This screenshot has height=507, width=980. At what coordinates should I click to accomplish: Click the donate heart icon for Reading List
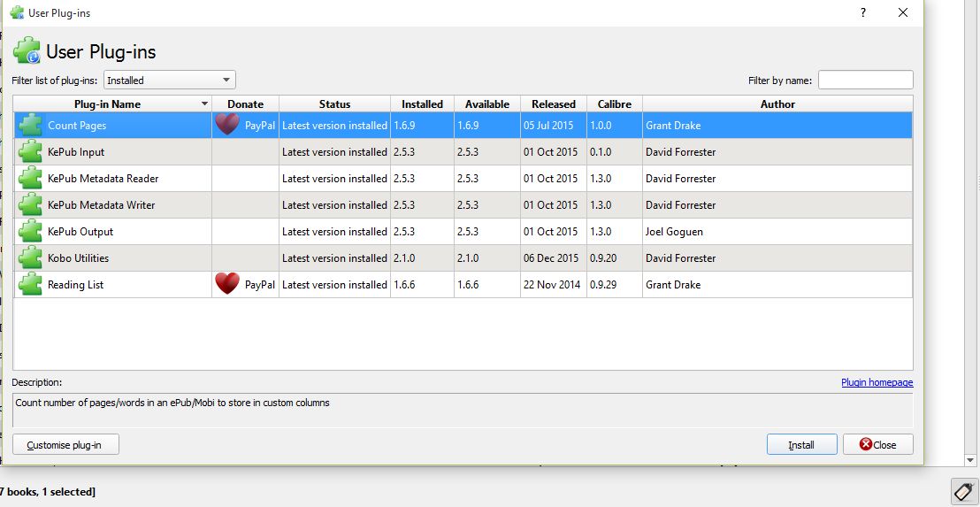[x=227, y=284]
